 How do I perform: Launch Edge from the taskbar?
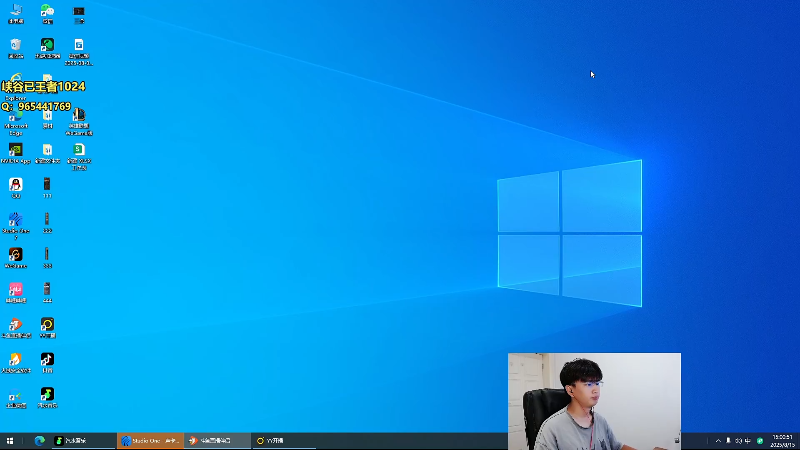(39, 441)
